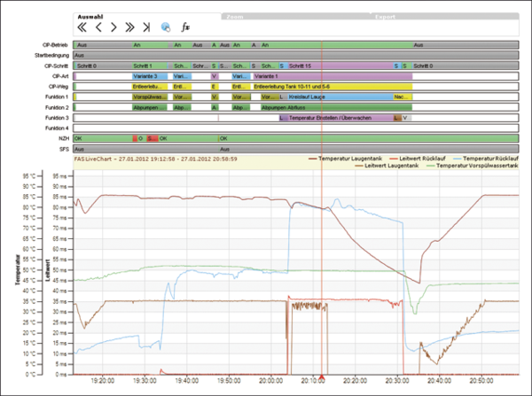Click the NZH row label
This screenshot has height=396, width=532.
64,138
